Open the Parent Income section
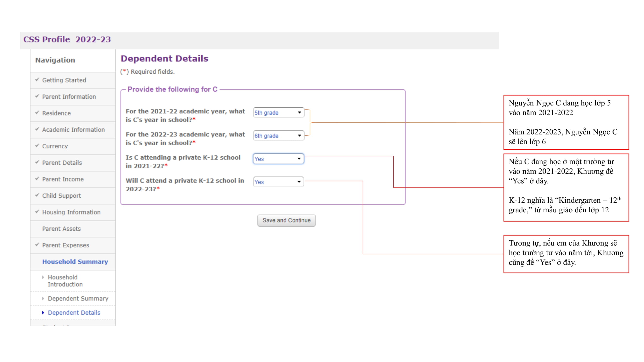 coord(63,179)
